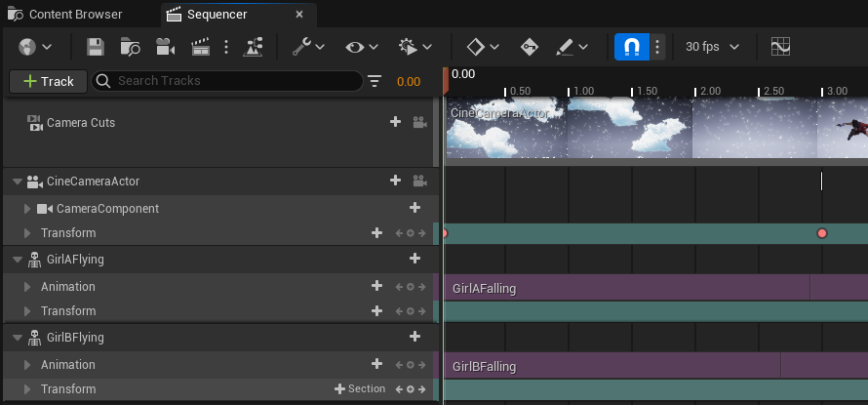
Task: Save the current sequence
Action: coord(96,47)
